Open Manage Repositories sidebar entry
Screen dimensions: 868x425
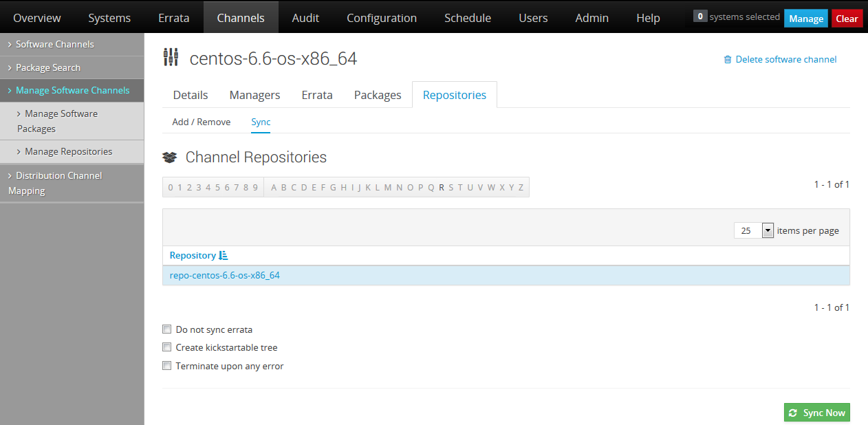(72, 151)
